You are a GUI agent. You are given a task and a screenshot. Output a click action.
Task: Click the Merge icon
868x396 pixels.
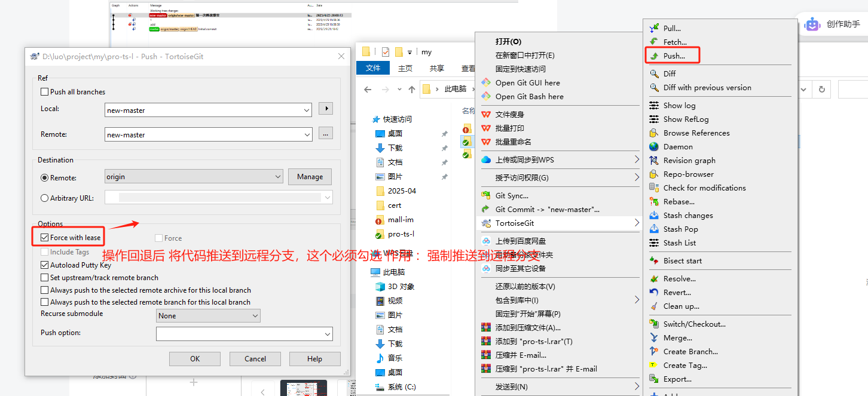pos(654,337)
